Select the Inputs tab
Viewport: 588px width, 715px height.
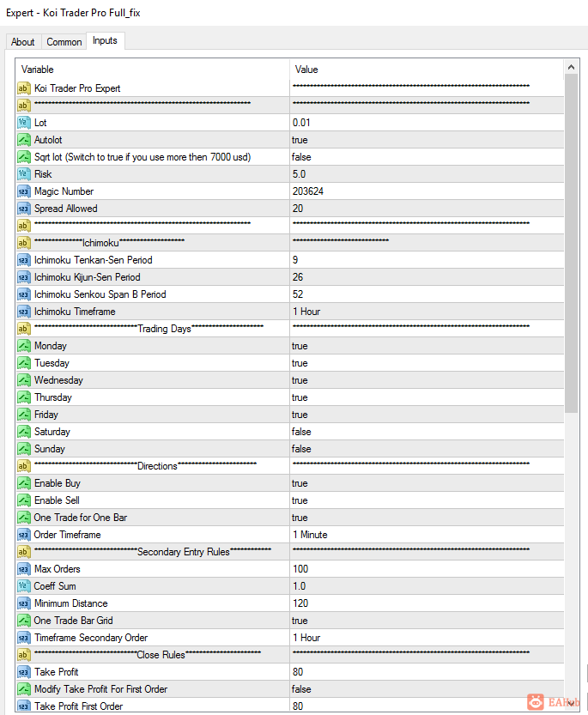tap(105, 40)
